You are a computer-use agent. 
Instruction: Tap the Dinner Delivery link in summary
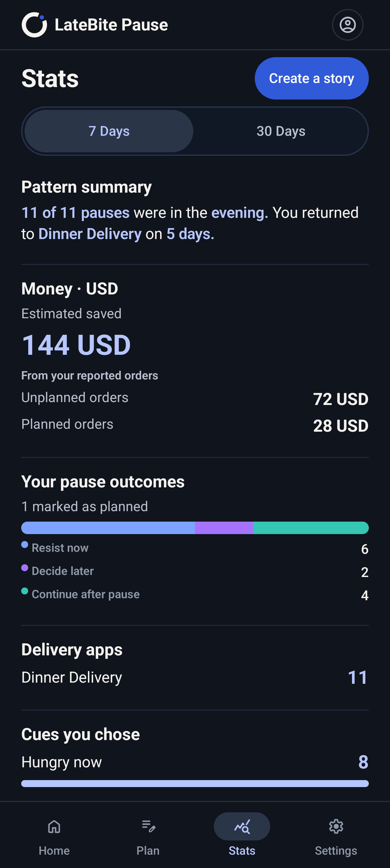tap(90, 234)
